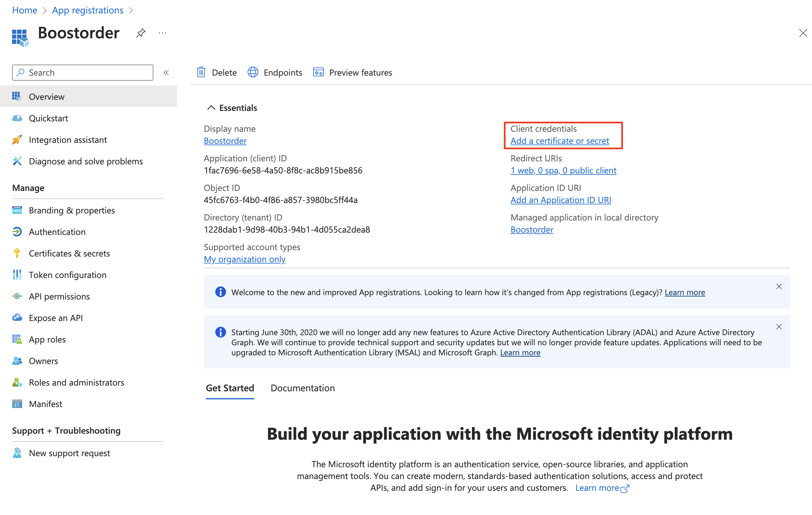Click the Branding & properties icon
This screenshot has height=515, width=812.
[17, 210]
